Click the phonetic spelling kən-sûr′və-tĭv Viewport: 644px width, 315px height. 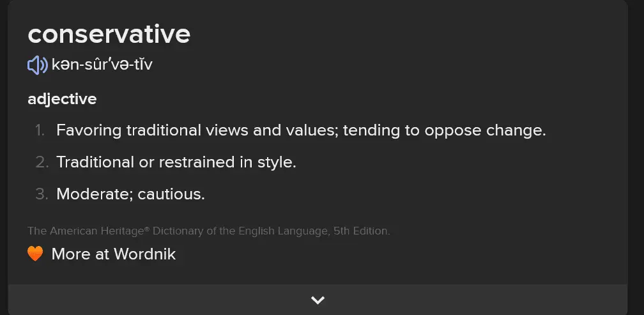pos(102,65)
